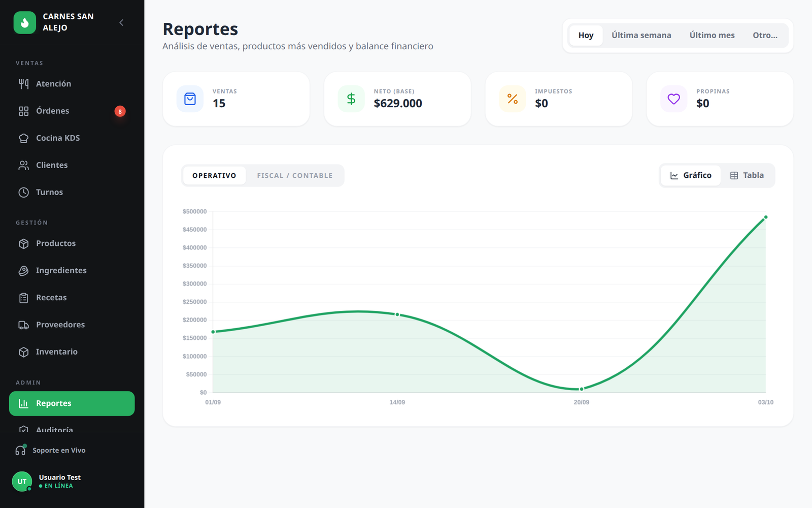The width and height of the screenshot is (812, 508).
Task: Open Proveedores via its truck icon
Action: (x=24, y=325)
